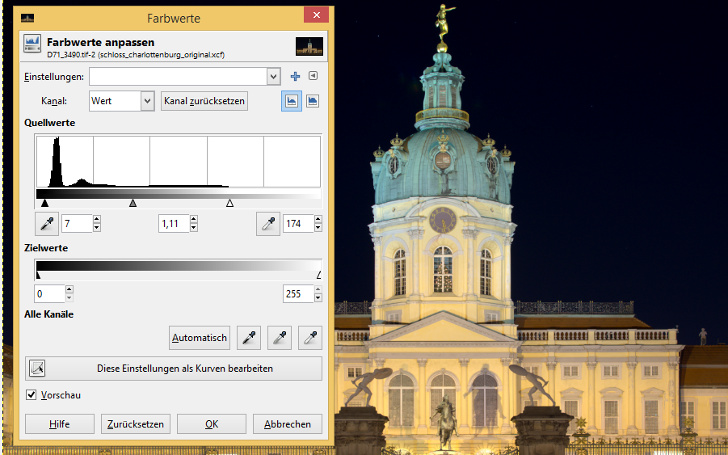Click the image preview thumbnail in the header
Screen dimensions: 728x455
[x=309, y=46]
